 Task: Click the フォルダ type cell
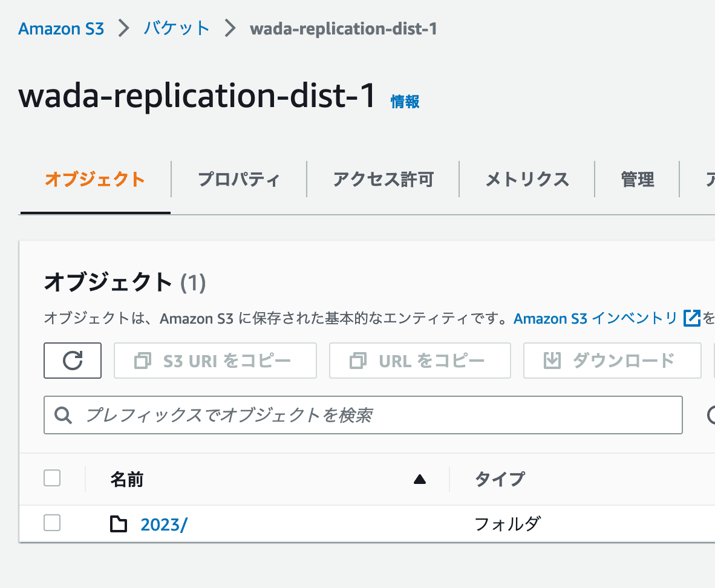pos(508,524)
